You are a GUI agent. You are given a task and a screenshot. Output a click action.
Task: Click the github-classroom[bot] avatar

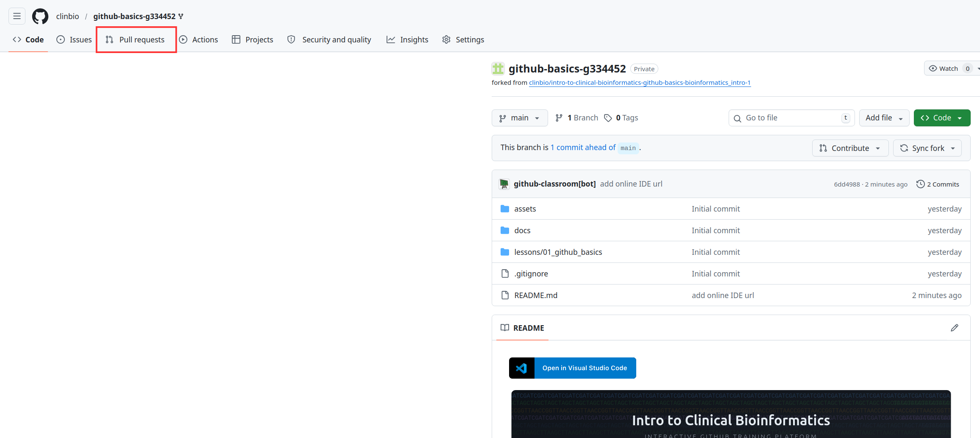[x=504, y=184]
